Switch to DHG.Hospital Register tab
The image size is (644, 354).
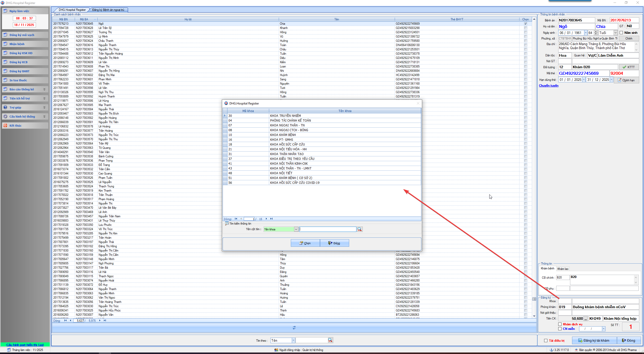pyautogui.click(x=72, y=10)
